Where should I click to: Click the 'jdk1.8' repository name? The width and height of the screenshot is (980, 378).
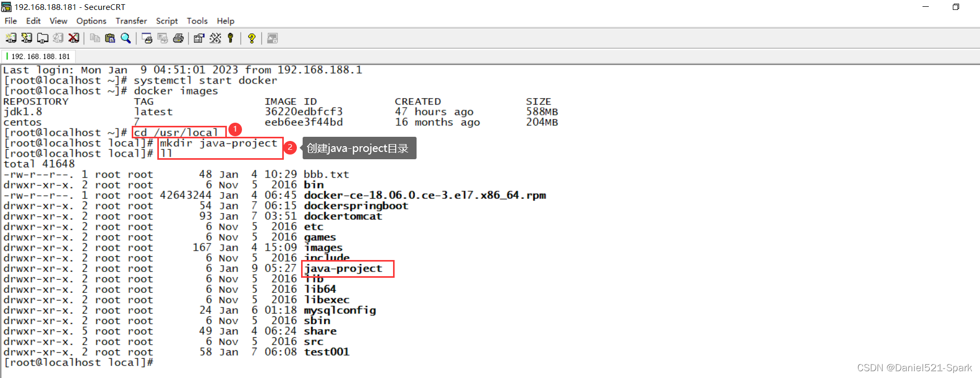point(23,112)
